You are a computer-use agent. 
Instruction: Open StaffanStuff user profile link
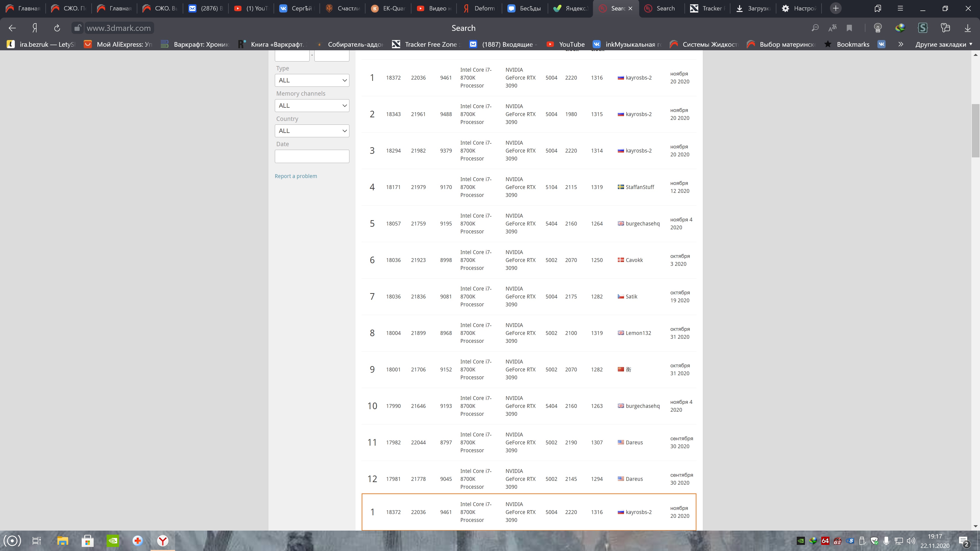[640, 187]
